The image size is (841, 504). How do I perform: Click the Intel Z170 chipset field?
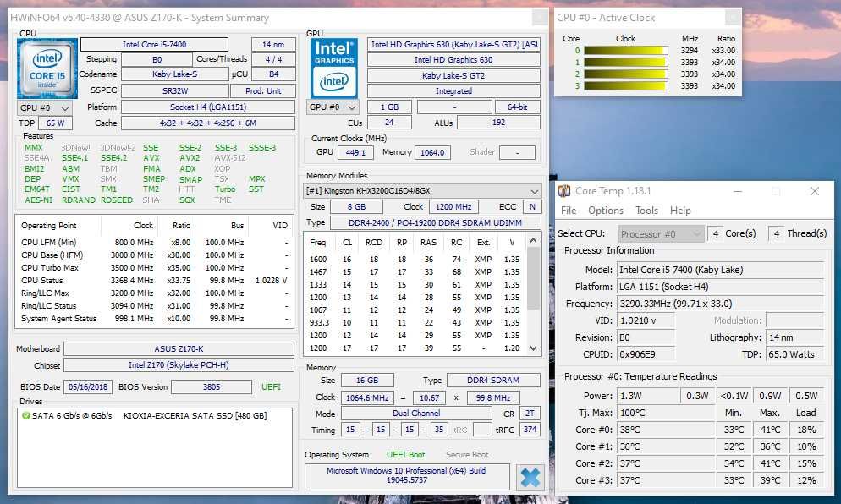(x=179, y=365)
